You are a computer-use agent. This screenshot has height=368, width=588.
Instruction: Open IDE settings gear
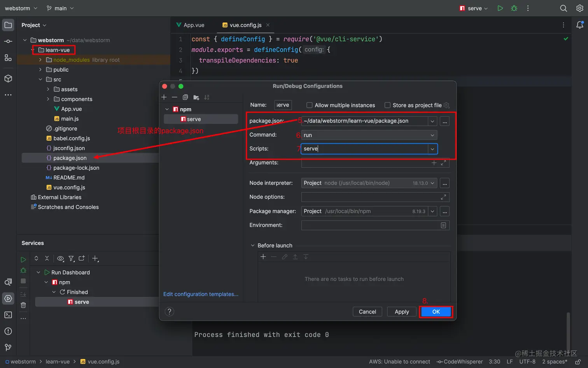click(x=579, y=8)
